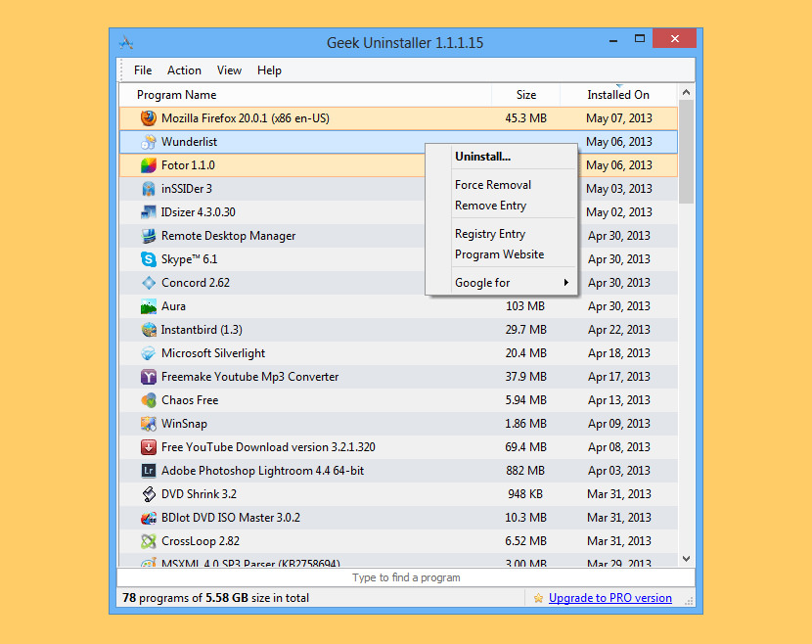Click the Fotor 1.1.0 colorful icon
812x644 pixels.
149,165
